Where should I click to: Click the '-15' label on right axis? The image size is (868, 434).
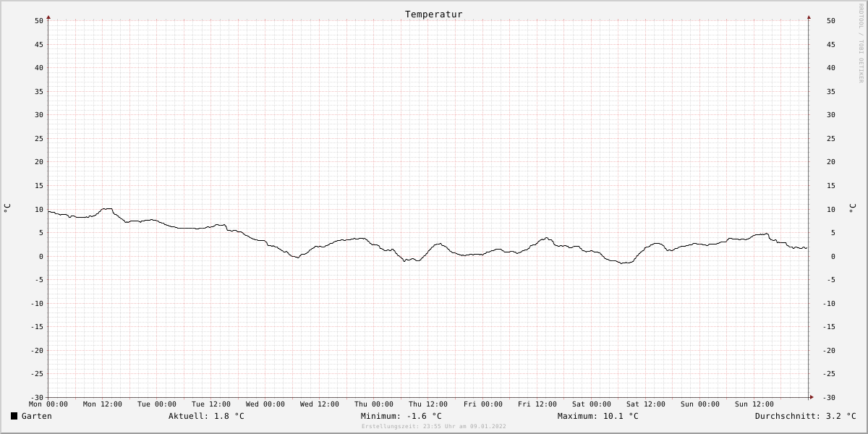828,326
